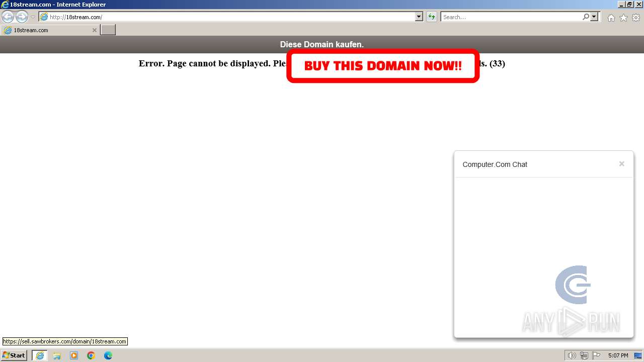The image size is (644, 362).
Task: Click the BUY THIS DOMAIN NOW banner
Action: tap(383, 66)
